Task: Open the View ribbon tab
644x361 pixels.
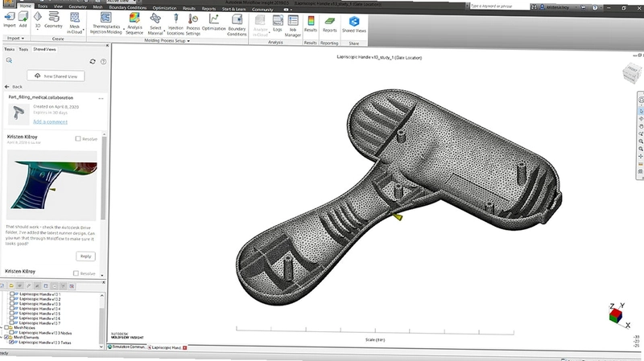Action: pos(58,6)
